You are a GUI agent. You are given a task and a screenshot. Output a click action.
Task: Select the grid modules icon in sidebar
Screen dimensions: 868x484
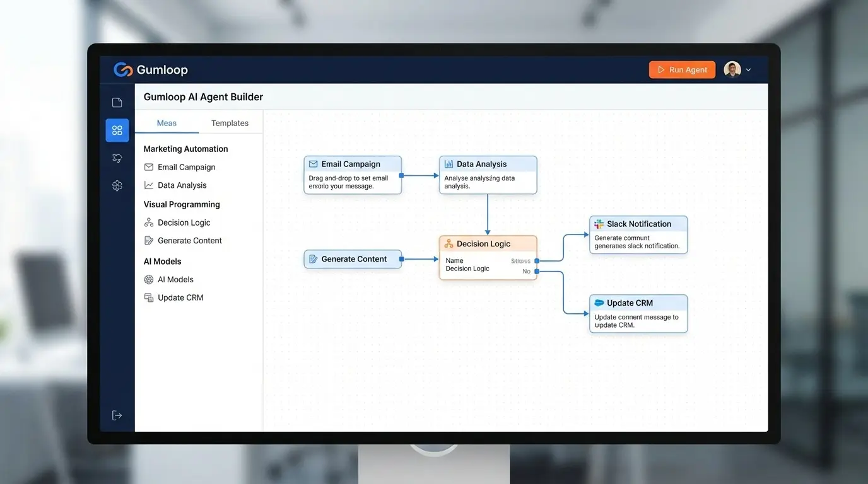[x=117, y=130]
